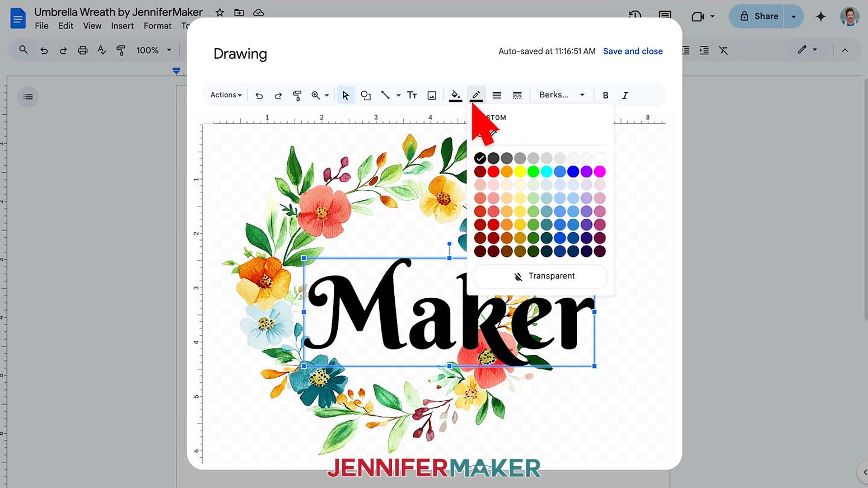
Task: Click redo in the Drawing toolbar
Action: tap(278, 96)
